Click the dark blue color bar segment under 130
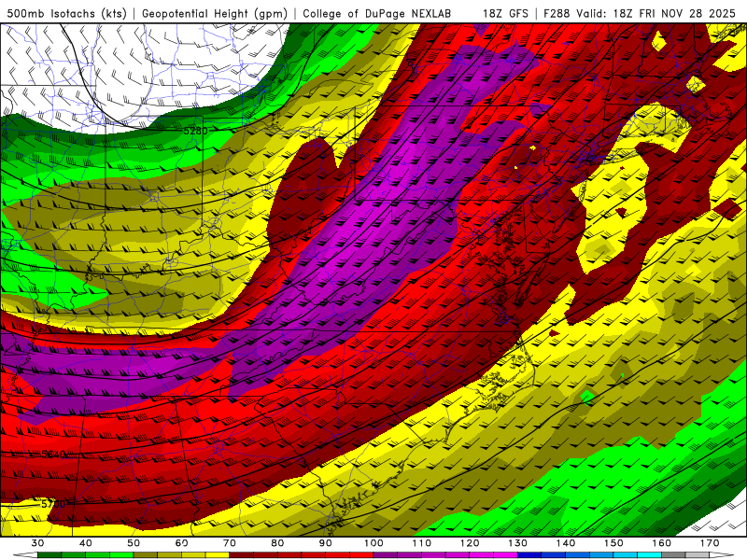The height and width of the screenshot is (560, 747). pyautogui.click(x=529, y=555)
